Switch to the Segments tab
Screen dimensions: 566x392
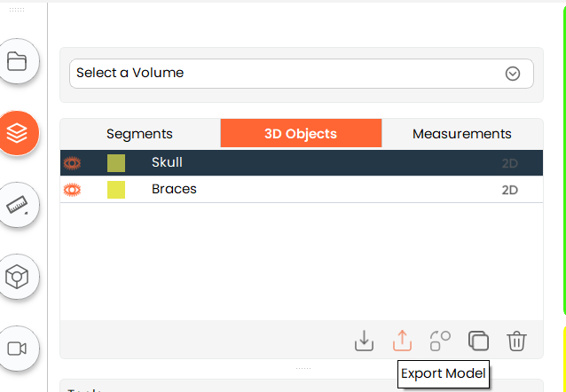(139, 134)
